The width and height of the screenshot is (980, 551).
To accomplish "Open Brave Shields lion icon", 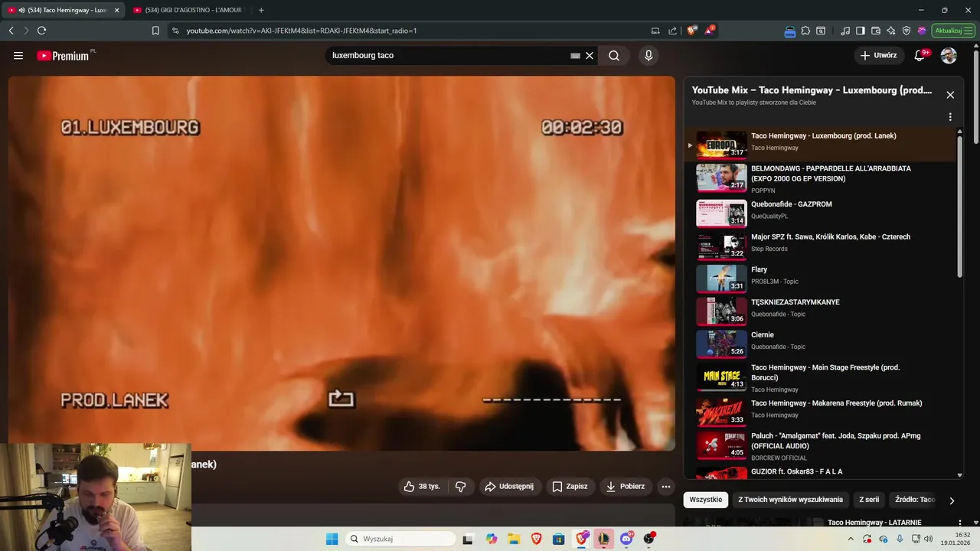I will (692, 31).
